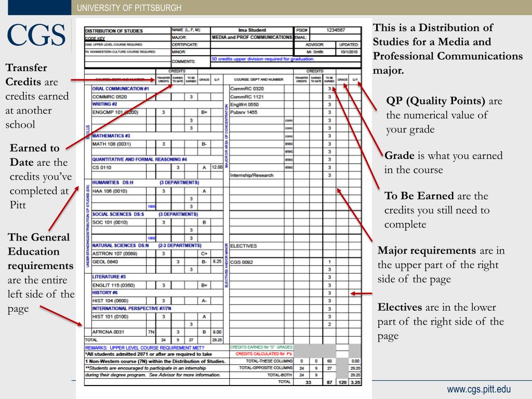Select the 12.00 quality points for CS 0110
Image resolution: width=532 pixels, height=399 pixels.
point(217,167)
